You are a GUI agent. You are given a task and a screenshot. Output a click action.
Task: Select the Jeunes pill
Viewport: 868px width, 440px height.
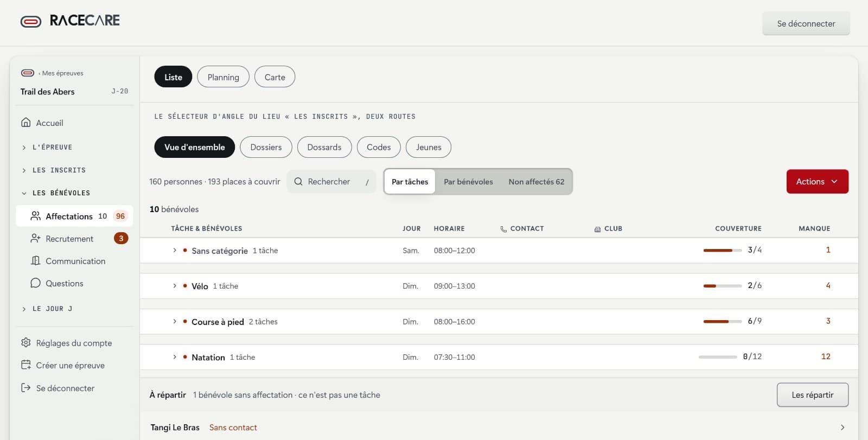point(429,147)
